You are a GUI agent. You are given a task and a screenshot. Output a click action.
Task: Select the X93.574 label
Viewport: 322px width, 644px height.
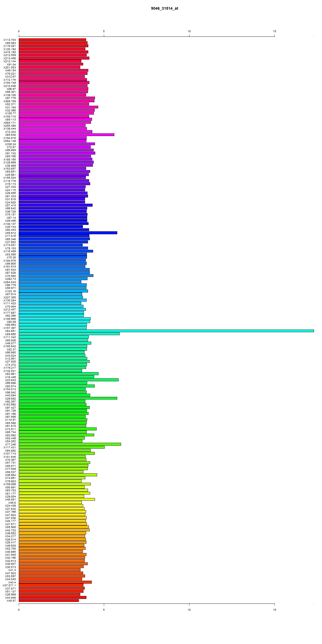tap(10, 386)
